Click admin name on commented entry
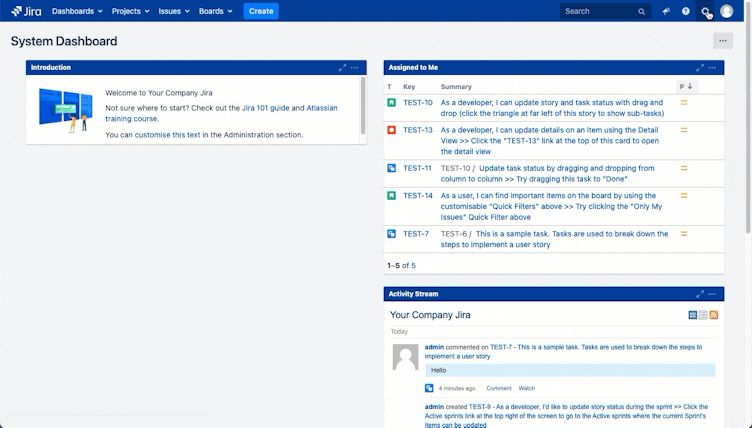This screenshot has height=428, width=752. (x=434, y=347)
